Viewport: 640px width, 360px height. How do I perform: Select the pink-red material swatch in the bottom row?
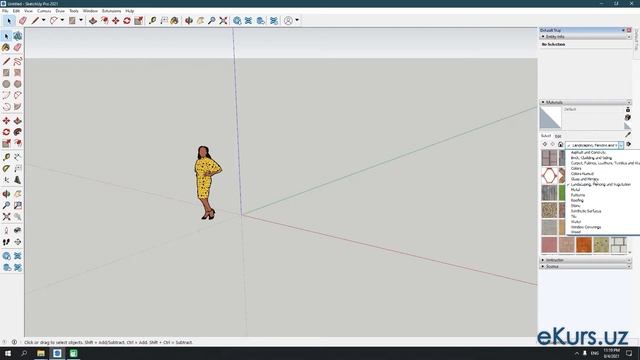[549, 245]
